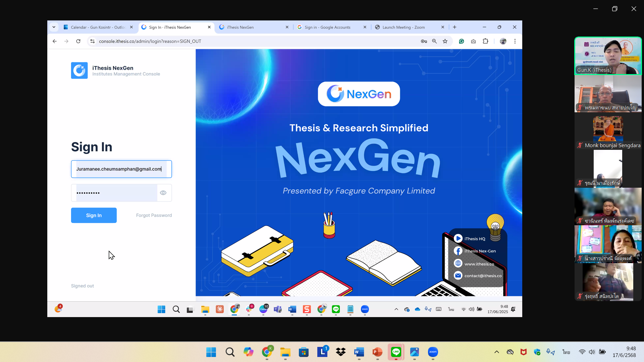Switch ไทย input language on bottom taskbar
This screenshot has width=644, height=362.
coord(566,352)
